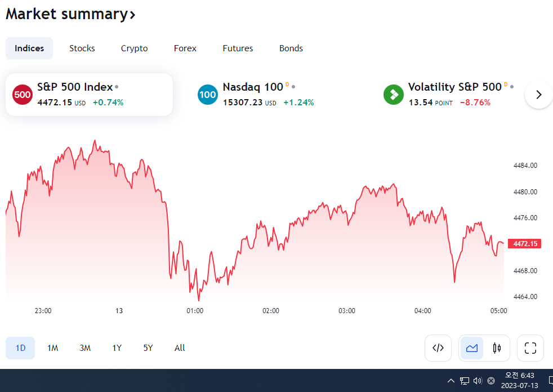Click the 4472.15 current price label
Viewport: 553px width, 392px height.
click(x=524, y=243)
